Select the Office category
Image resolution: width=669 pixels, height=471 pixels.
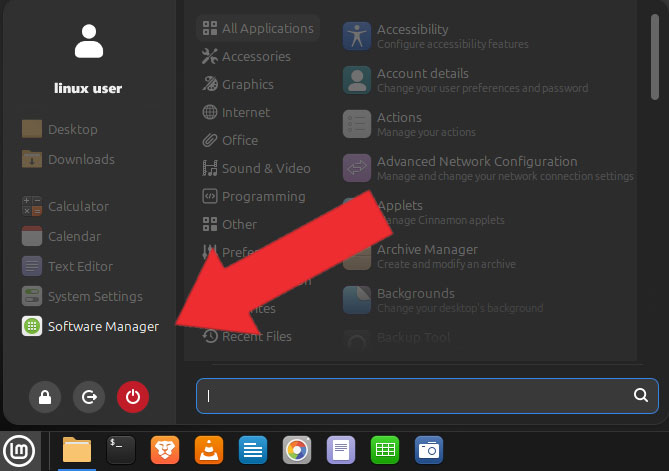point(230,140)
